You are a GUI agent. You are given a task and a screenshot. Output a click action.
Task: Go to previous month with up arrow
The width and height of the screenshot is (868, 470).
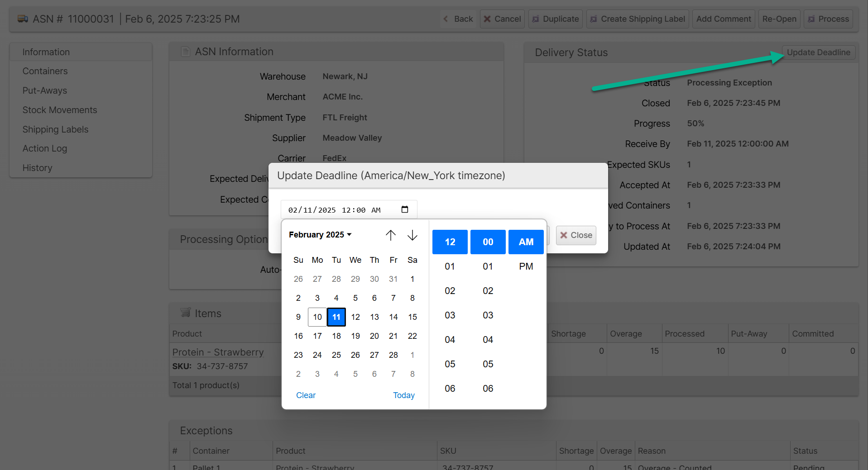(390, 235)
